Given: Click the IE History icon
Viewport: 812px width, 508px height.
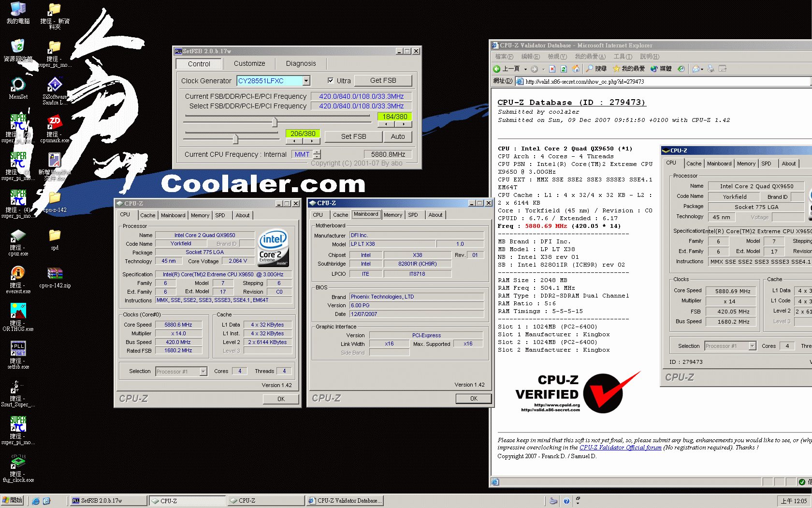Looking at the screenshot, I should point(681,69).
